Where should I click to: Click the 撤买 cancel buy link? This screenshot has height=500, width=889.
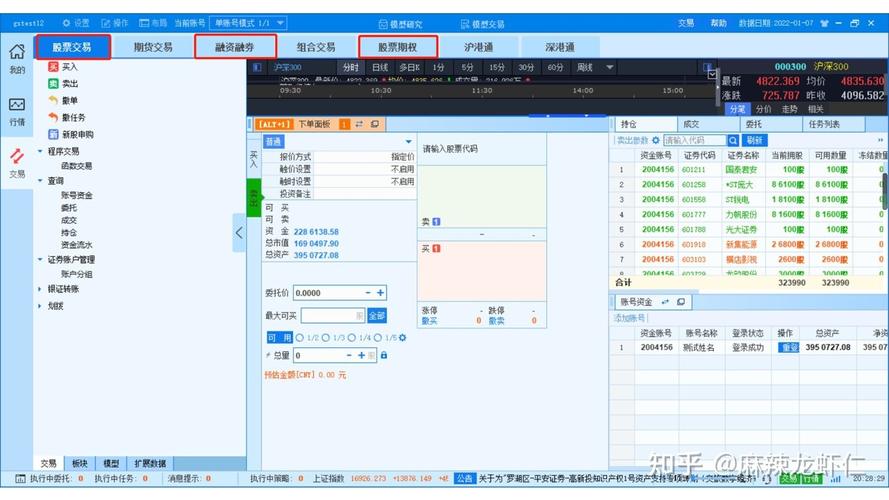point(429,321)
